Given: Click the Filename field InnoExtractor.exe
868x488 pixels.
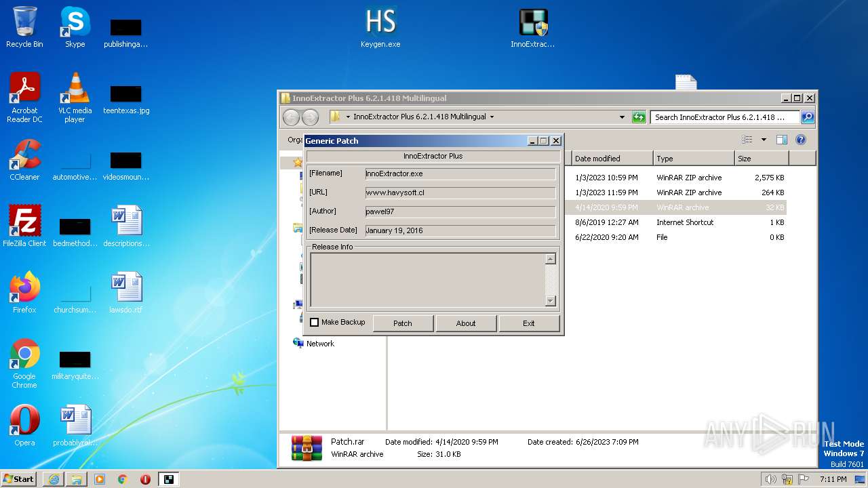Looking at the screenshot, I should click(x=460, y=174).
